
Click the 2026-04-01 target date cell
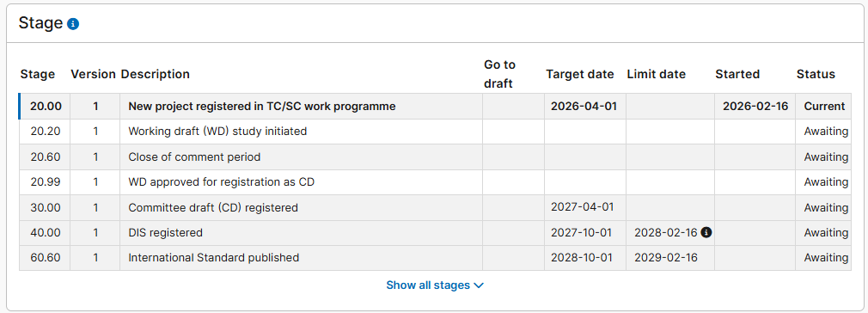(585, 107)
